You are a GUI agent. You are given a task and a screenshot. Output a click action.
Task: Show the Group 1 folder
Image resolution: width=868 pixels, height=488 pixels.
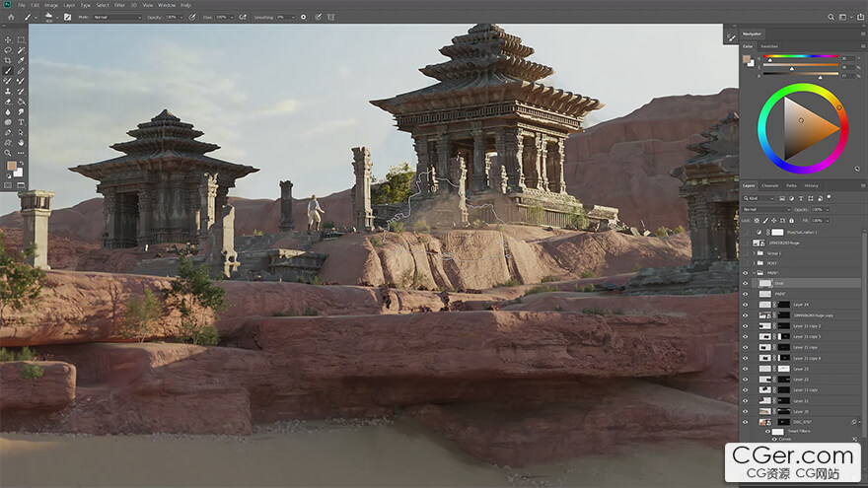[745, 253]
